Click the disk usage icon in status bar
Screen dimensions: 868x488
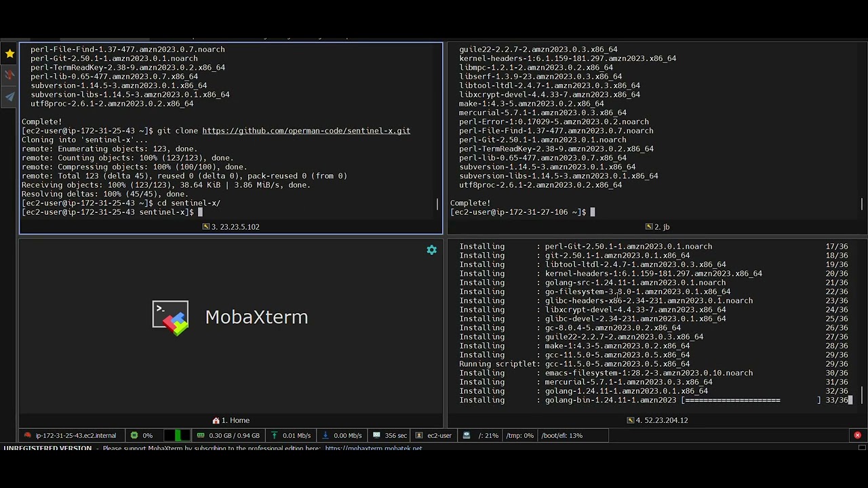[467, 435]
